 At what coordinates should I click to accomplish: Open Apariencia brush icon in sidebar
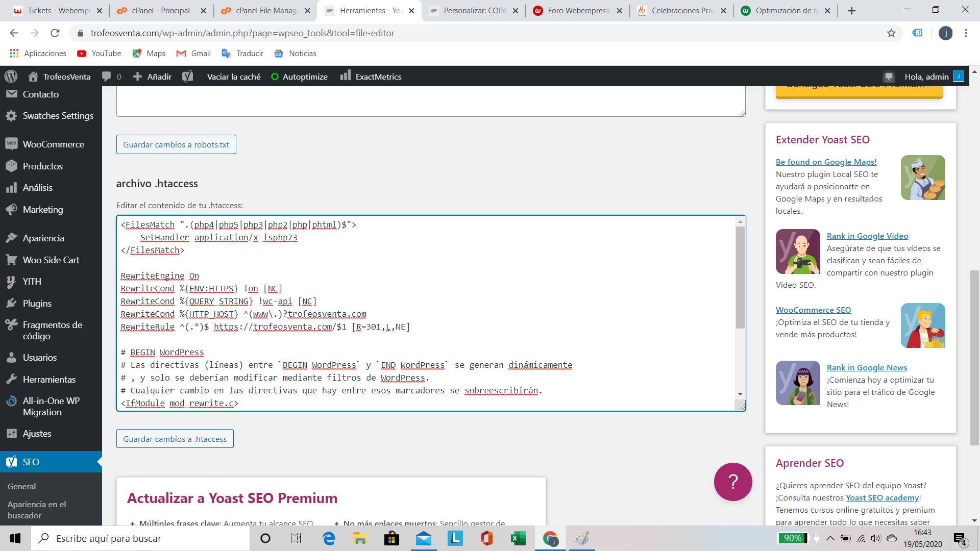click(11, 238)
